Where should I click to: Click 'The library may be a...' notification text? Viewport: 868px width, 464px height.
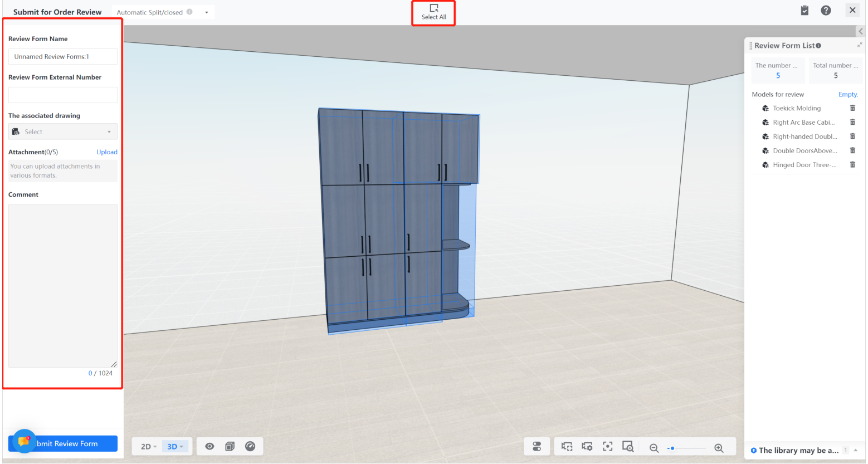(799, 450)
